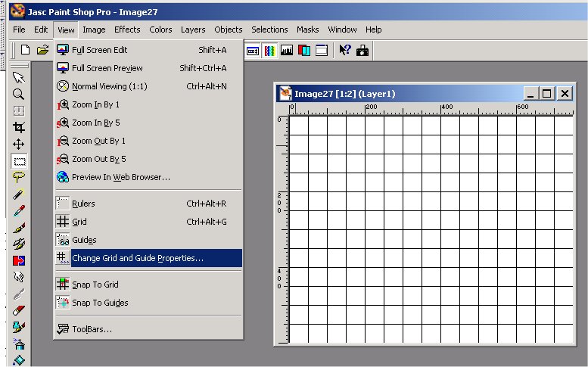The image size is (588, 367).
Task: Toggle Rulers in the View menu
Action: [x=83, y=204]
